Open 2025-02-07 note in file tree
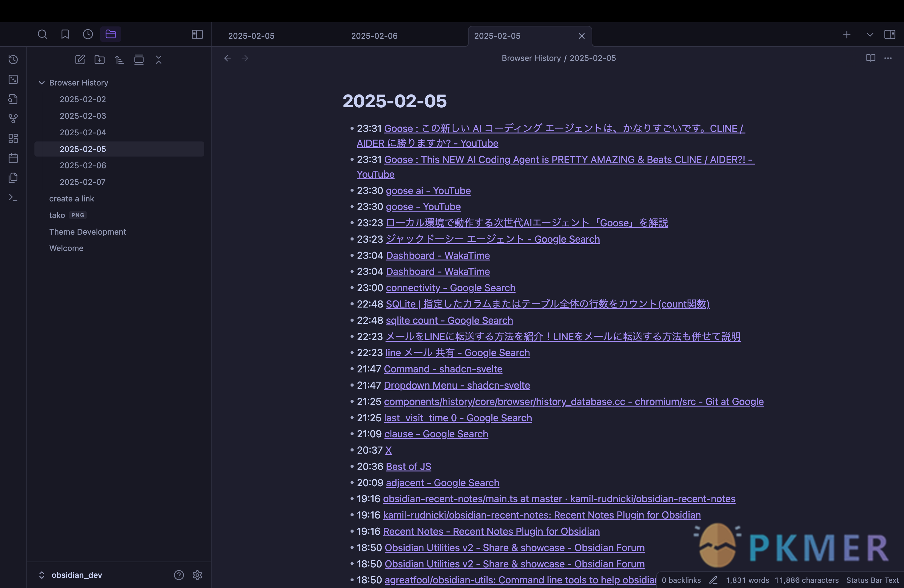 tap(119, 182)
